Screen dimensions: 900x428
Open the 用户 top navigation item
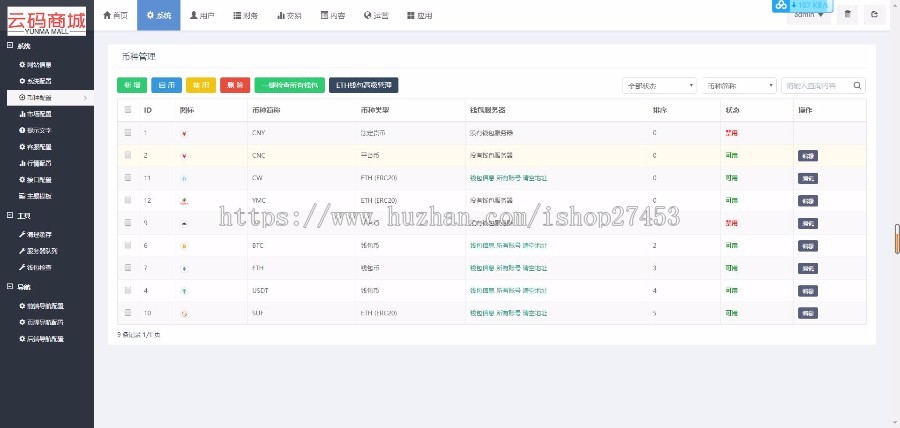202,15
